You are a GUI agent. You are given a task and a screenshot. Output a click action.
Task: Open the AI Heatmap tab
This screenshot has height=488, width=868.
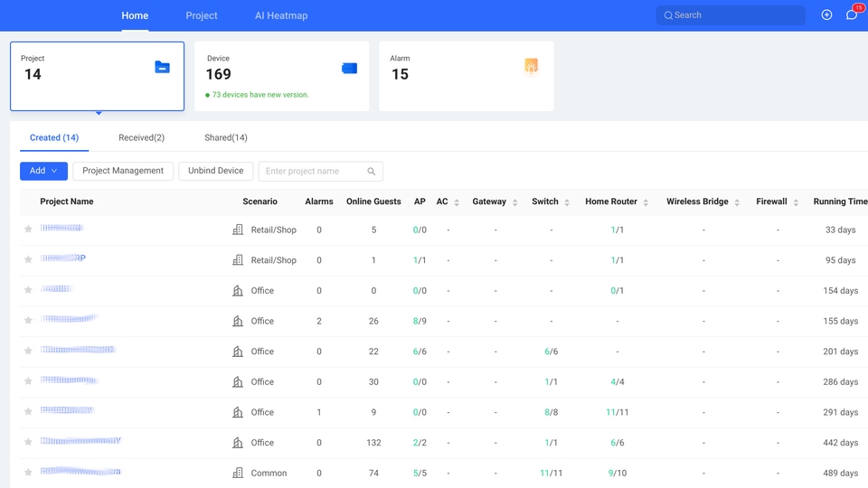point(281,15)
